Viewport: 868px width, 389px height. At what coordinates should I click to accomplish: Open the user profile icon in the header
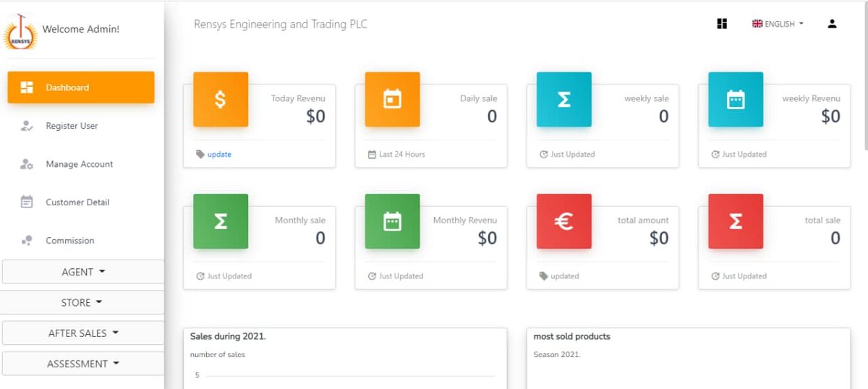(x=832, y=24)
